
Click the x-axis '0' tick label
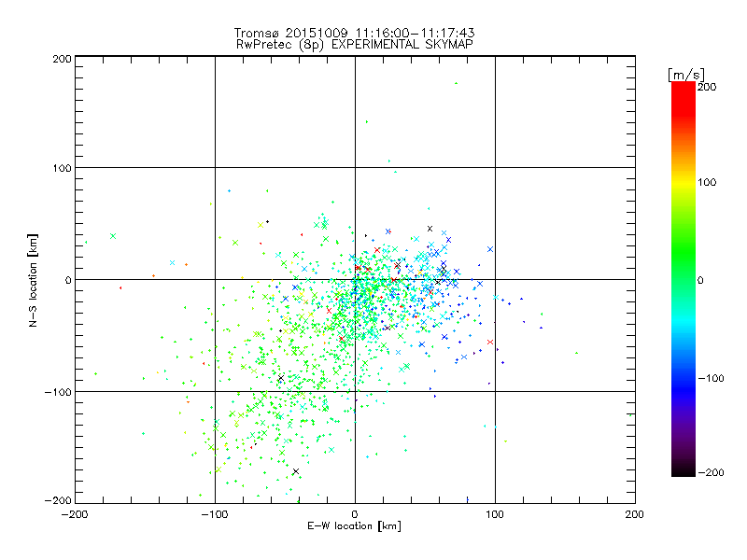[355, 514]
